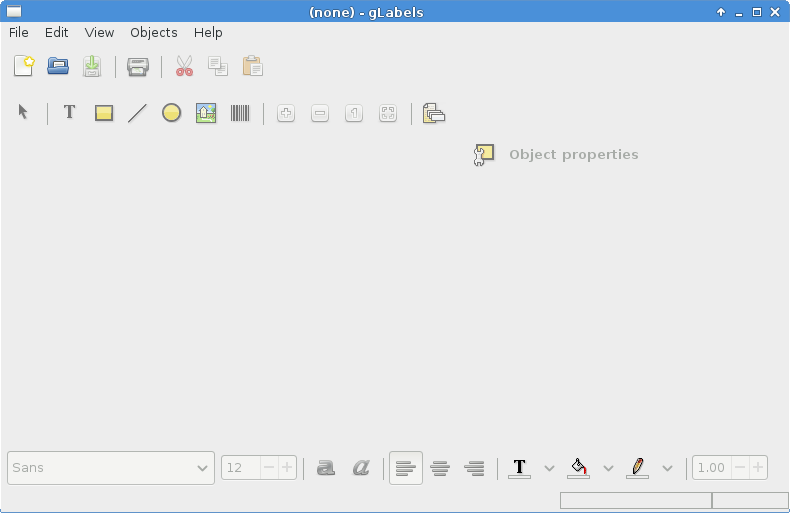Zoom out with the minus icon
The width and height of the screenshot is (790, 513).
coord(320,113)
